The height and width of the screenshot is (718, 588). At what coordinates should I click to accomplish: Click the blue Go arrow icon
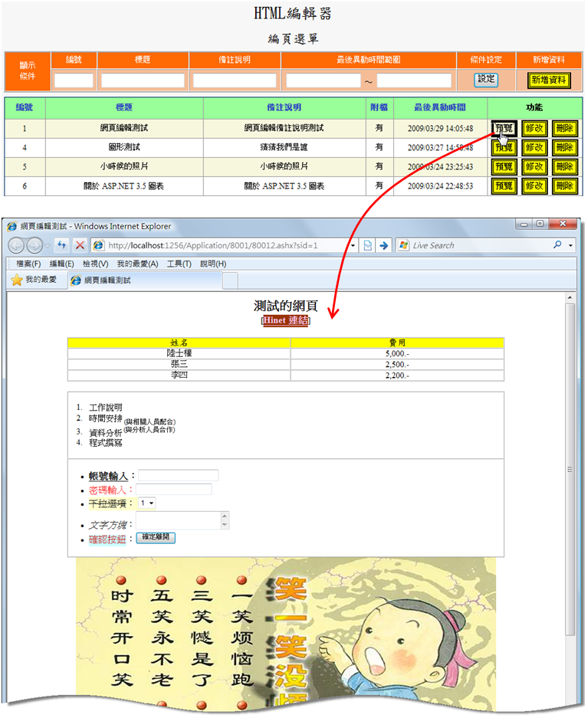(x=384, y=245)
